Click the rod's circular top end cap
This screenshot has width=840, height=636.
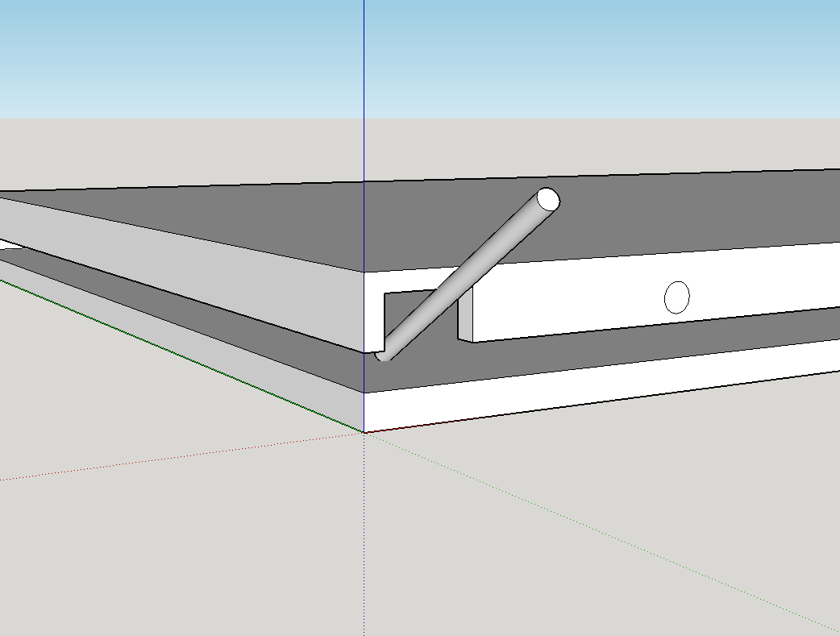click(x=548, y=199)
